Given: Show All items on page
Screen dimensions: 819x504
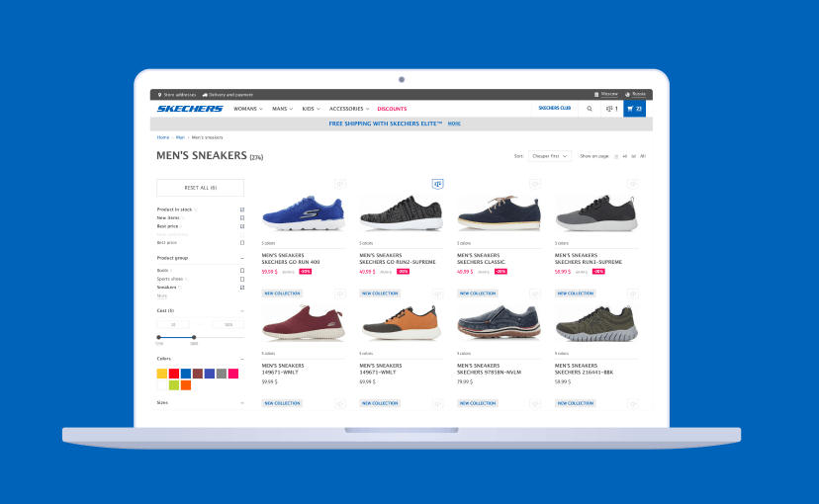Looking at the screenshot, I should [643, 156].
